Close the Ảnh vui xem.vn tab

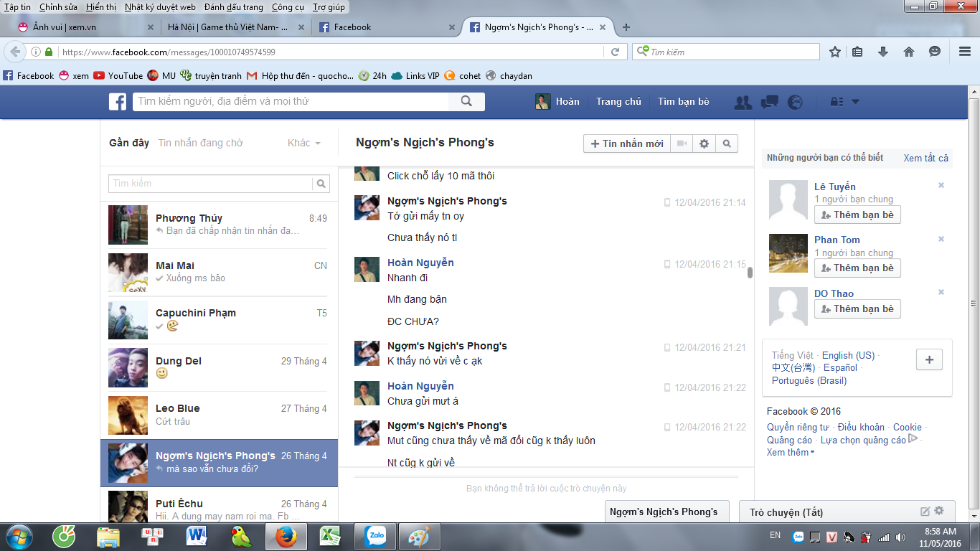[151, 27]
